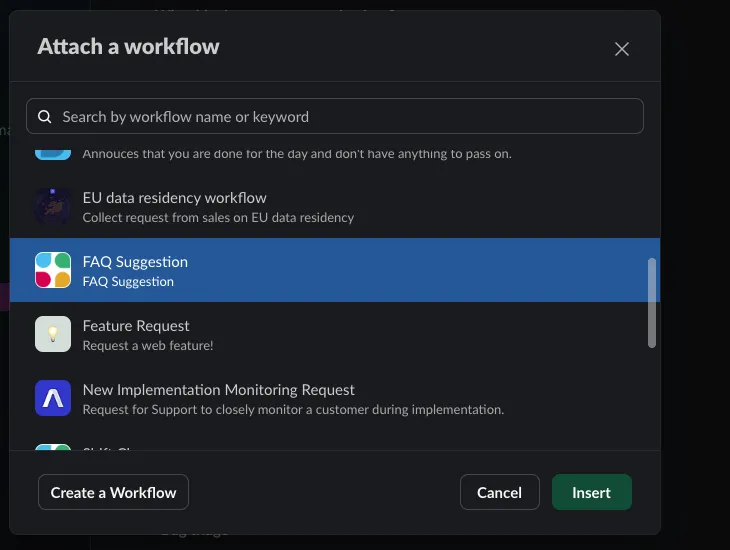This screenshot has width=730, height=550.
Task: Click the colorful FAQ Suggestion icon
Action: tap(53, 270)
